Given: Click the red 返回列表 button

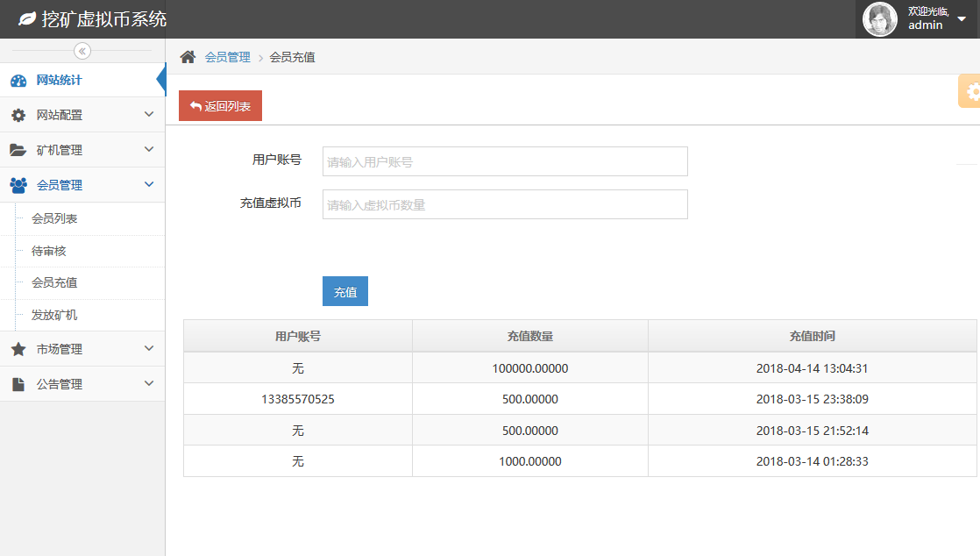Looking at the screenshot, I should 220,106.
